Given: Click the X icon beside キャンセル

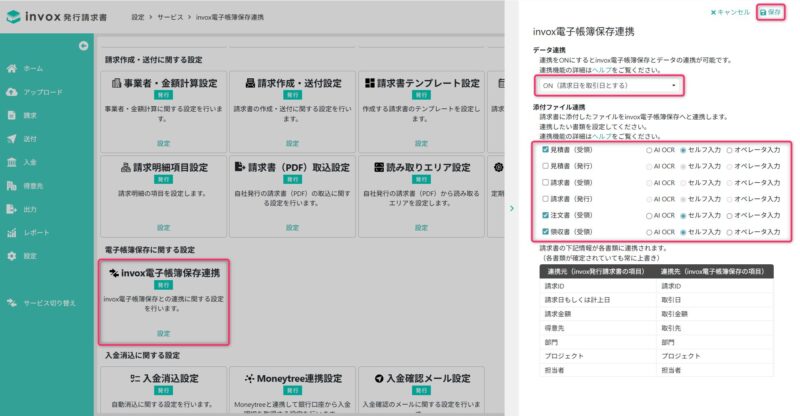Looking at the screenshot, I should [x=713, y=12].
